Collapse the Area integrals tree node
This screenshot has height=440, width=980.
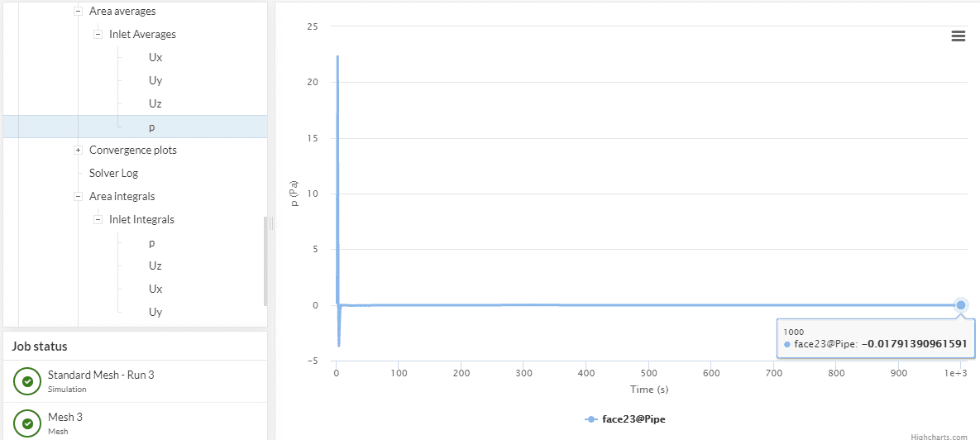[x=78, y=197]
